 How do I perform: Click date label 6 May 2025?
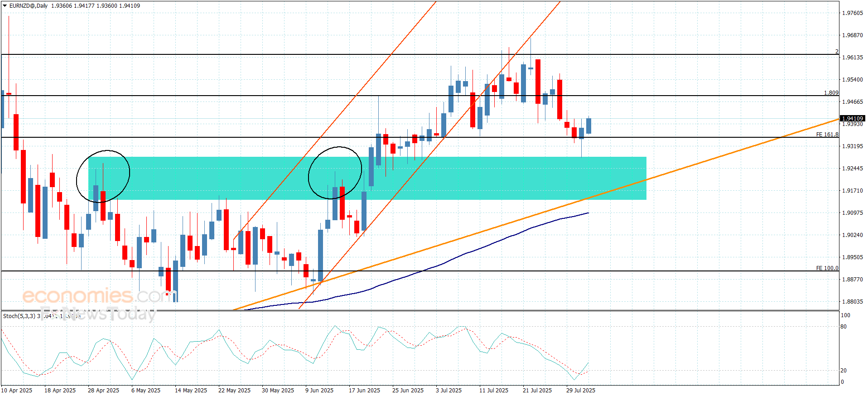point(146,391)
